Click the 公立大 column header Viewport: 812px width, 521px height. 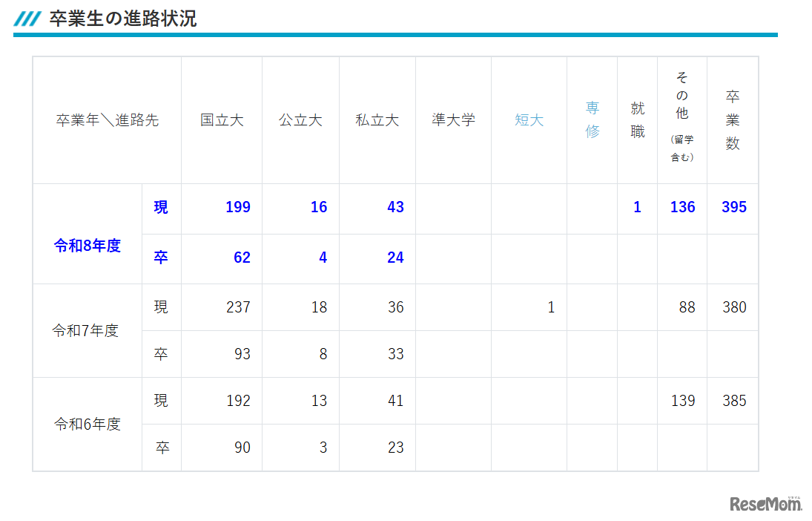300,120
